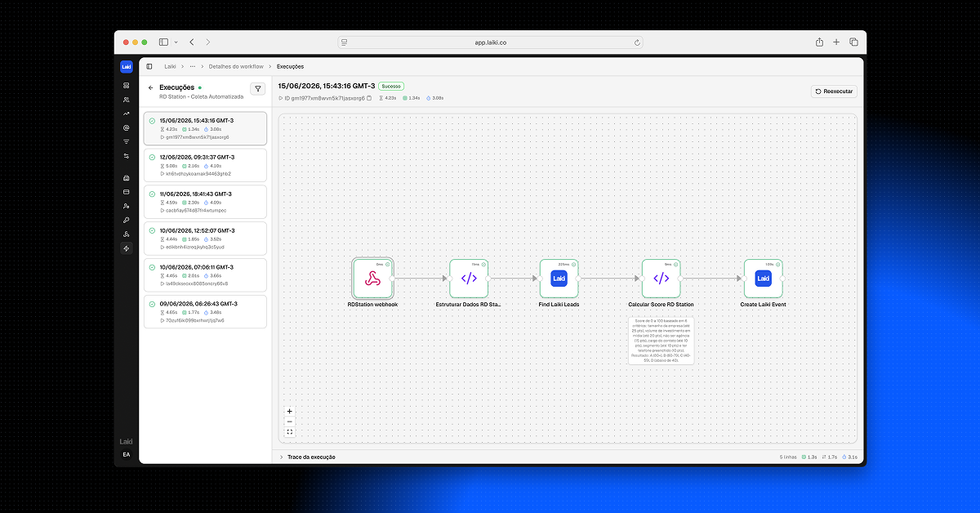The width and height of the screenshot is (980, 513).
Task: Open the lightning bolt automations icon in the sidebar
Action: tap(127, 248)
